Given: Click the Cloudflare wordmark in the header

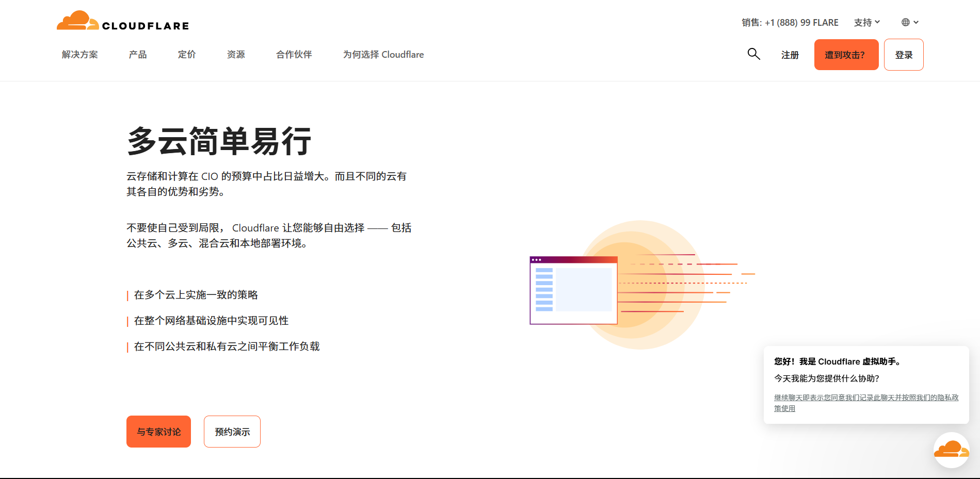Looking at the screenshot, I should click(145, 24).
